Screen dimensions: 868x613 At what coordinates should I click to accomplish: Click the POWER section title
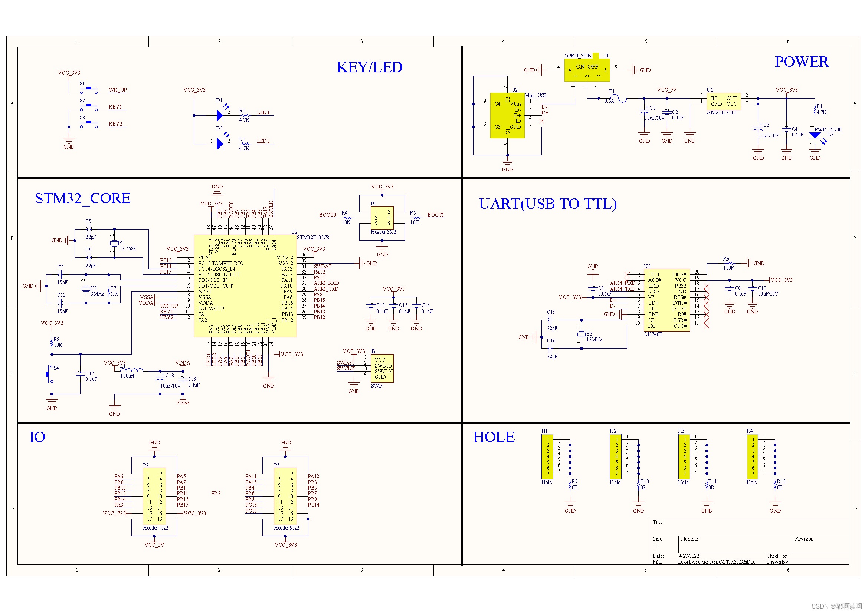point(802,62)
